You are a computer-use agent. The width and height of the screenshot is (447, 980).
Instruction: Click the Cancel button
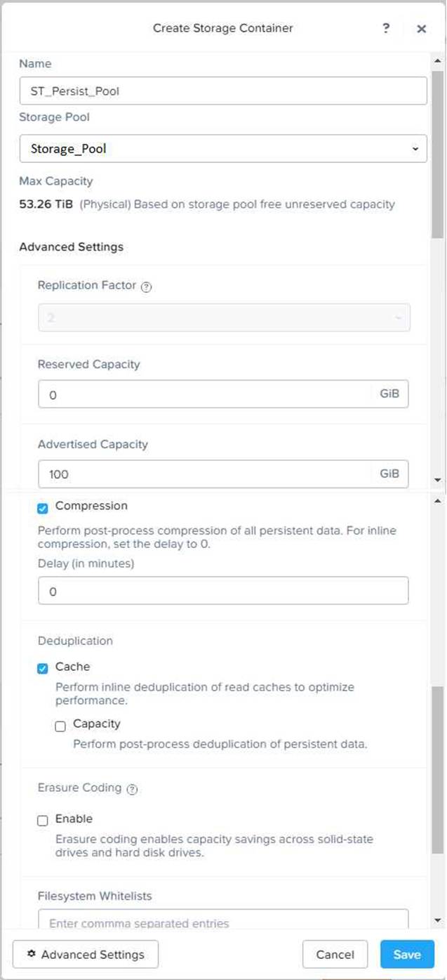[335, 954]
